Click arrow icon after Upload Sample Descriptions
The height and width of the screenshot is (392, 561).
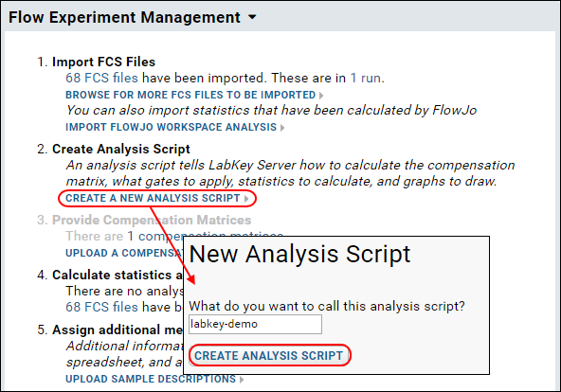[242, 379]
